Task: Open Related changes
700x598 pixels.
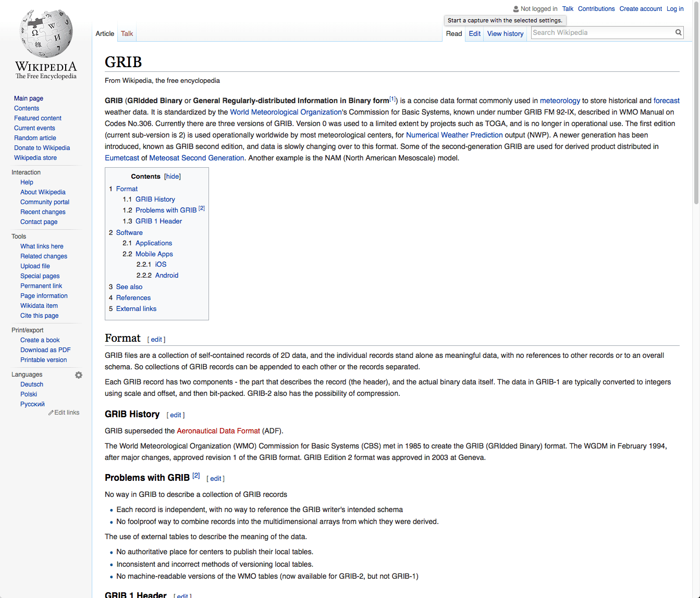Action: pyautogui.click(x=44, y=256)
